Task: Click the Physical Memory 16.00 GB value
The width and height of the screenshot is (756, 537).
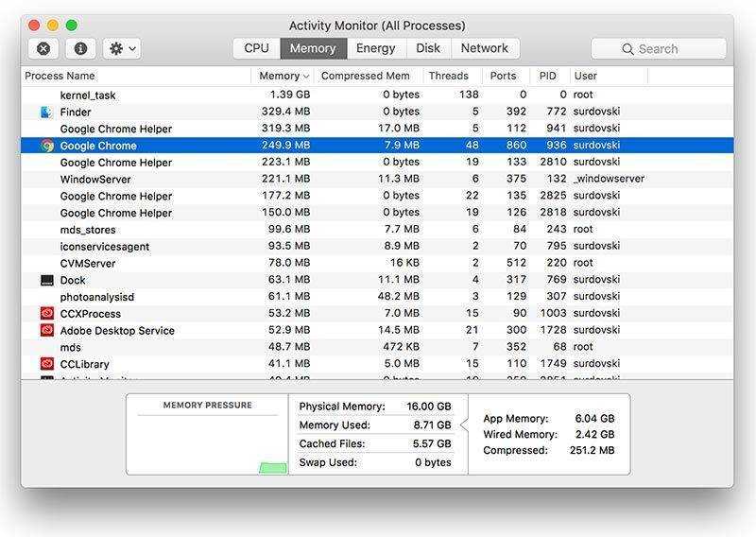Action: point(429,407)
